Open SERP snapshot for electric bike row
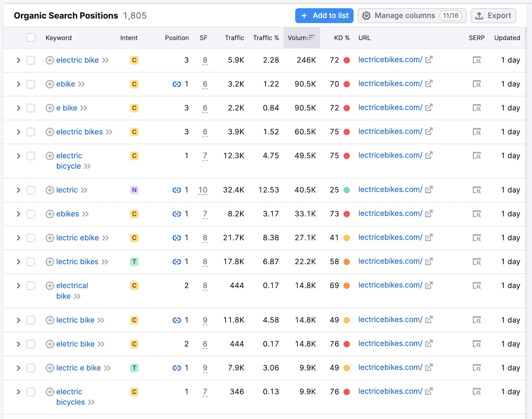532x419 pixels. click(x=477, y=60)
